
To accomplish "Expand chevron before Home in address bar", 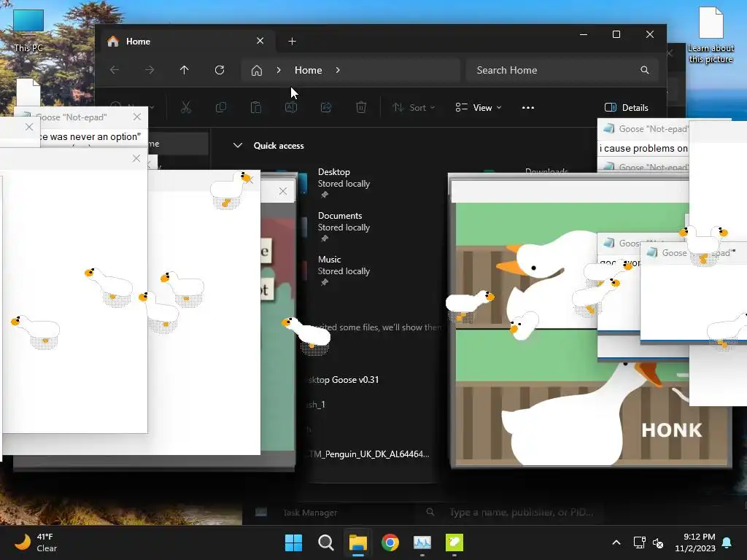I will 279,70.
